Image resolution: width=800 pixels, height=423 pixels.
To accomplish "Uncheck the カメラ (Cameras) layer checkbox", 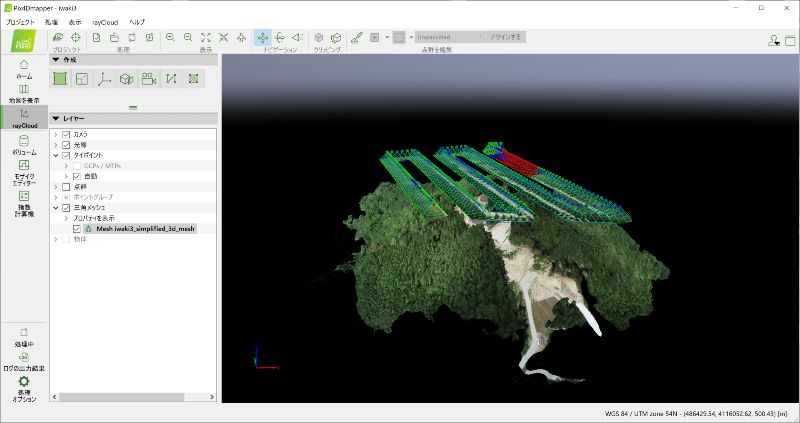I will pos(66,134).
